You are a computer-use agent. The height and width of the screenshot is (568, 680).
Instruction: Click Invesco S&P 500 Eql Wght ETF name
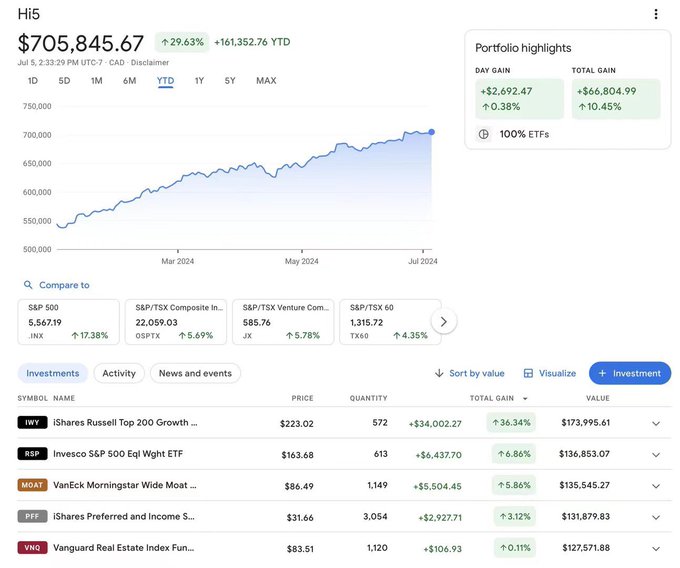coord(118,454)
